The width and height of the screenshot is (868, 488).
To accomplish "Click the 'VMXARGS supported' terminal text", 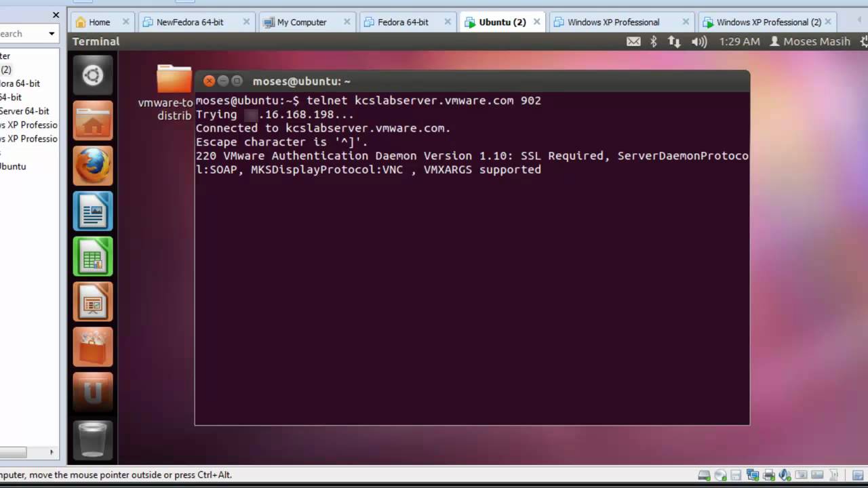I will click(482, 169).
